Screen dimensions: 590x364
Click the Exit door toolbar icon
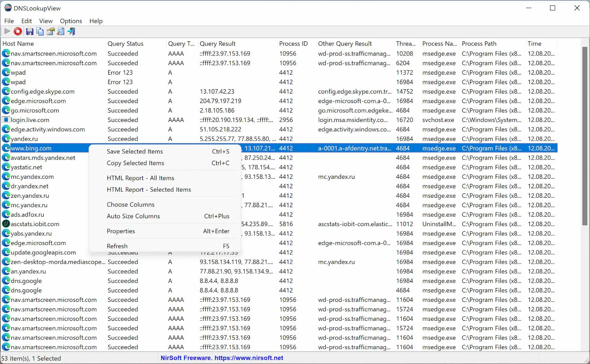point(71,31)
